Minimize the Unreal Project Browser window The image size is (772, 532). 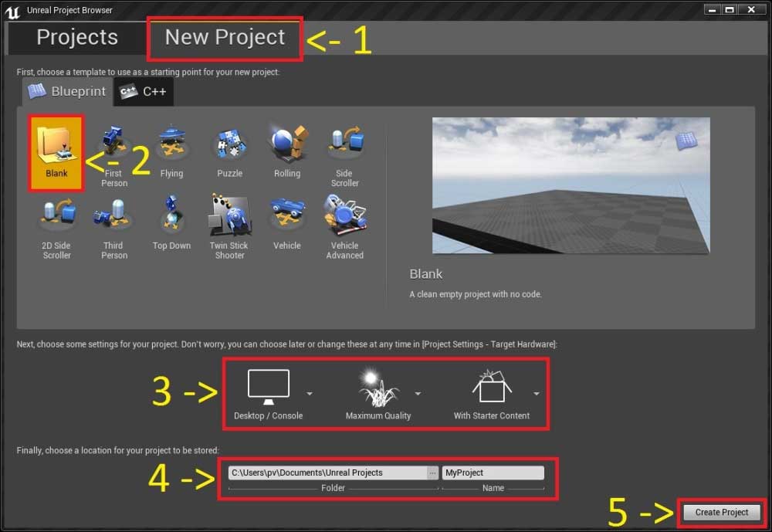(712, 9)
